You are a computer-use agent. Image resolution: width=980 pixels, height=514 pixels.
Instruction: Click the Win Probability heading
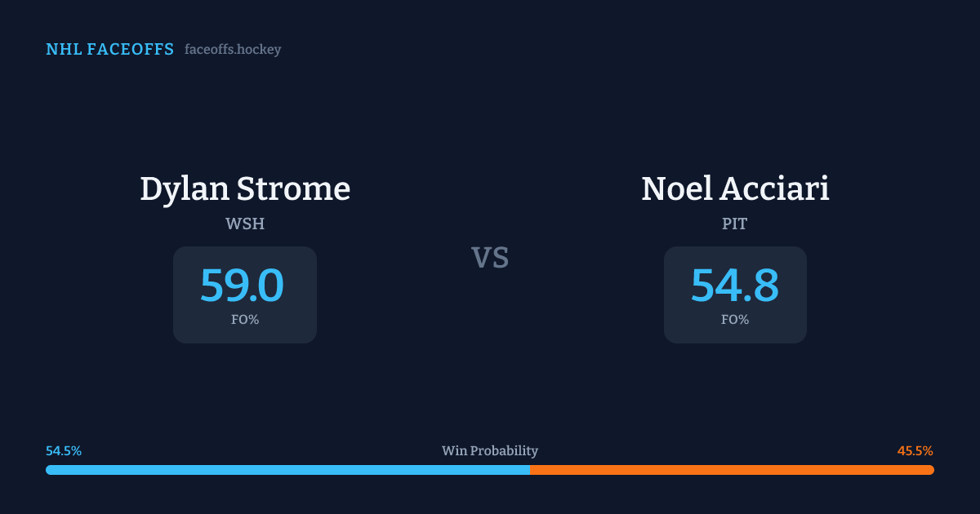click(490, 451)
